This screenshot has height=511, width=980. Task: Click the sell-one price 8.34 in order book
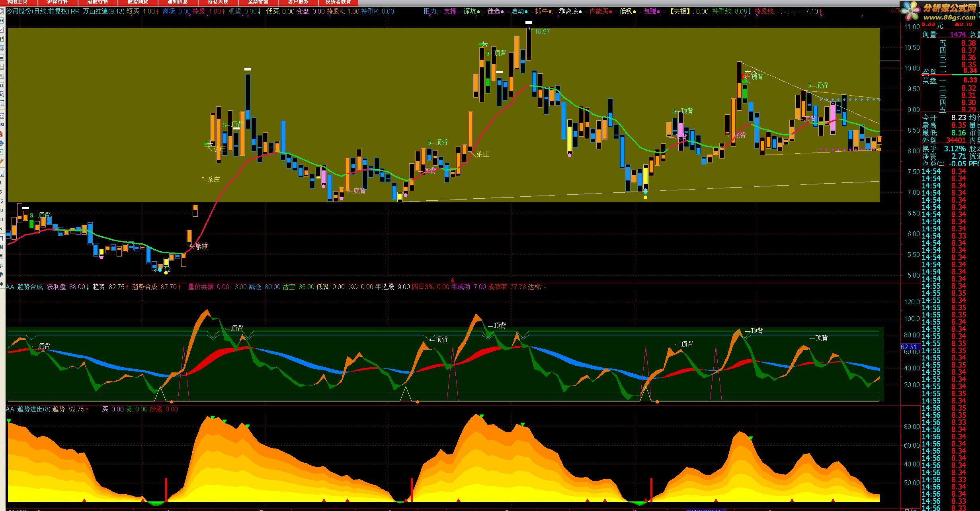pos(970,70)
